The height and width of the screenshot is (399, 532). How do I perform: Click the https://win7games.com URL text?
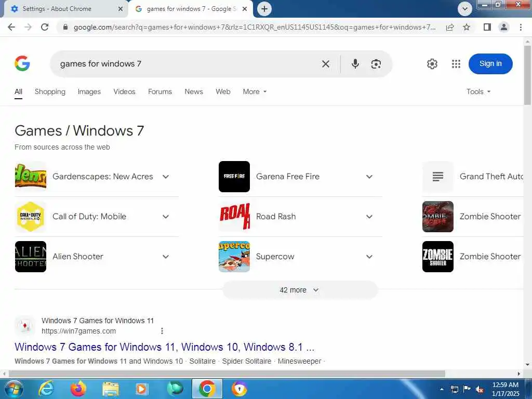(79, 331)
